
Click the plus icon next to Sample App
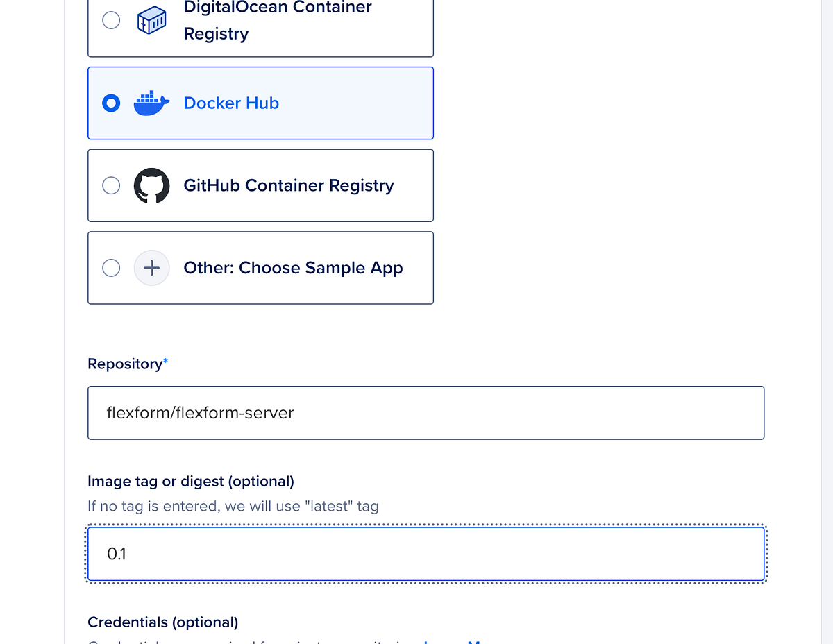151,268
